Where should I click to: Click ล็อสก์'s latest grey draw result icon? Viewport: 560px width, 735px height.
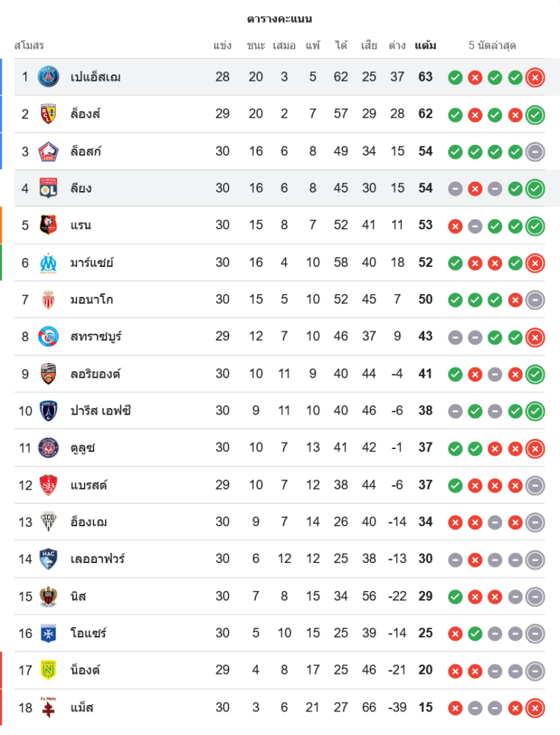[535, 151]
